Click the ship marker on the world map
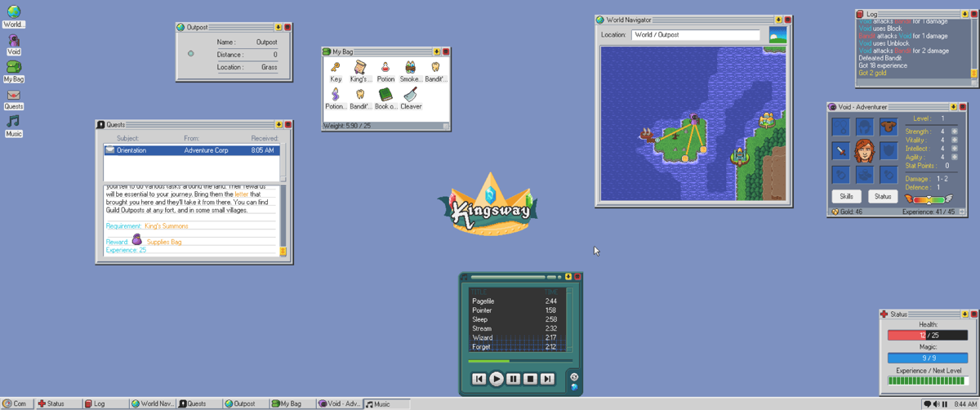Screen dimensions: 980x410 (x=648, y=135)
